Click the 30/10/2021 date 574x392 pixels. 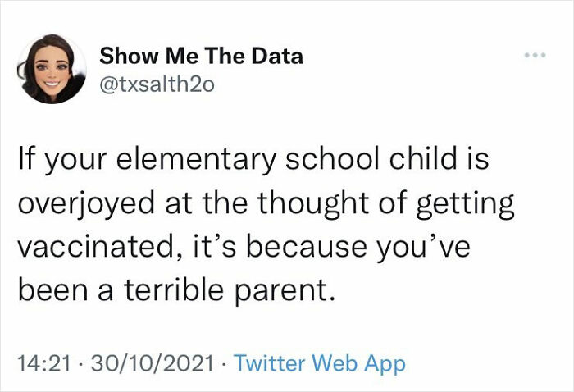tap(153, 363)
